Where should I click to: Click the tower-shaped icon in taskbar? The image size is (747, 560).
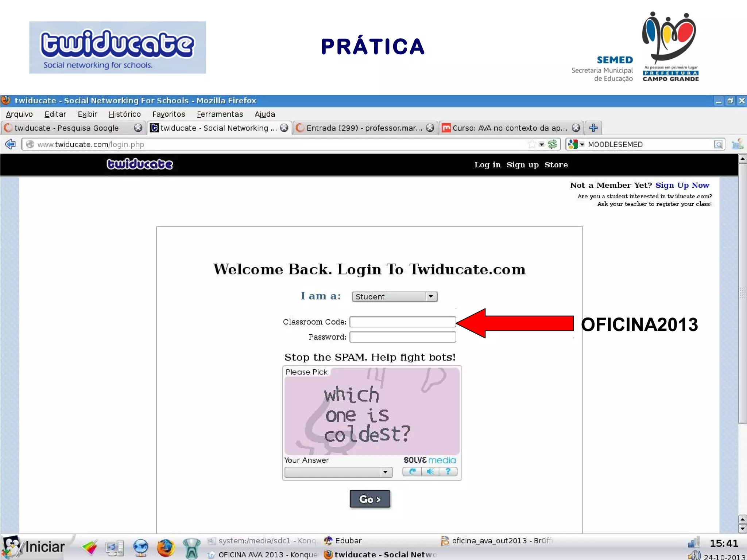(191, 548)
